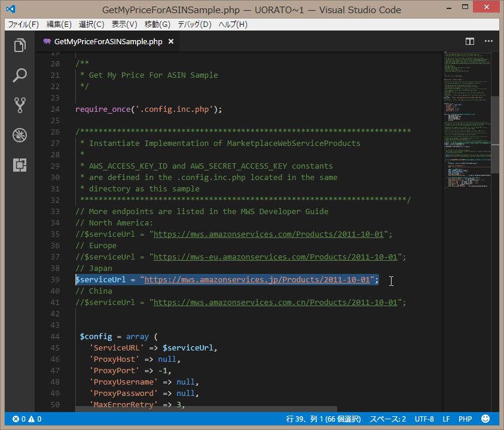Viewport: 504px width, 430px height.
Task: Click 'Get My Price For ASIN Sample' comment
Action: pyautogui.click(x=153, y=75)
